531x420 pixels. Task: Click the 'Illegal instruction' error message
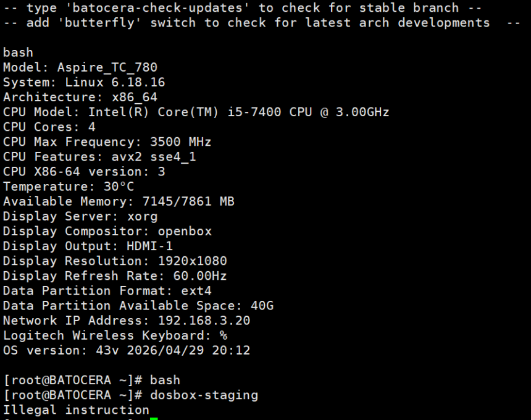click(x=76, y=410)
